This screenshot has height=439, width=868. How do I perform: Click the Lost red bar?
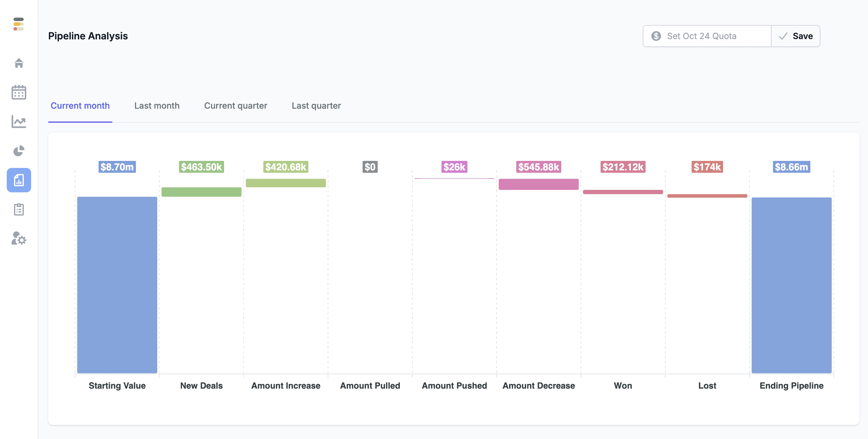[707, 196]
